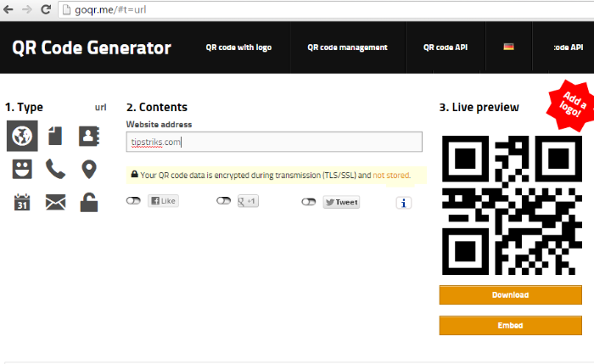Pick the SMS smiley QR type
Image resolution: width=594 pixels, height=364 pixels.
pyautogui.click(x=22, y=169)
